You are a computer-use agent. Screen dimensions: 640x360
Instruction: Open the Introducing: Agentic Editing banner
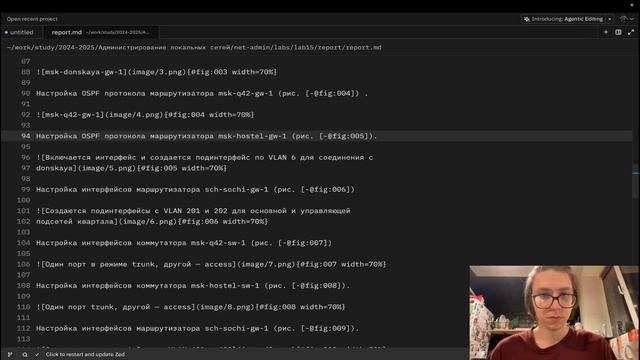[564, 19]
